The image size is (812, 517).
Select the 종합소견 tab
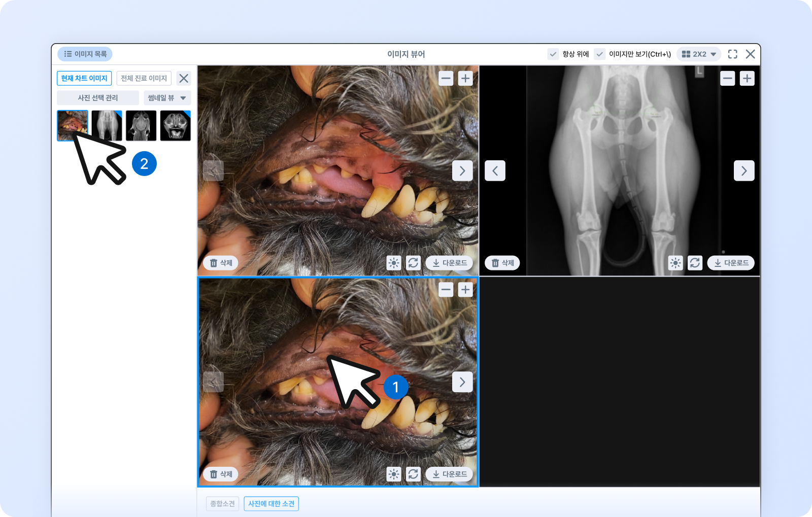pos(222,503)
